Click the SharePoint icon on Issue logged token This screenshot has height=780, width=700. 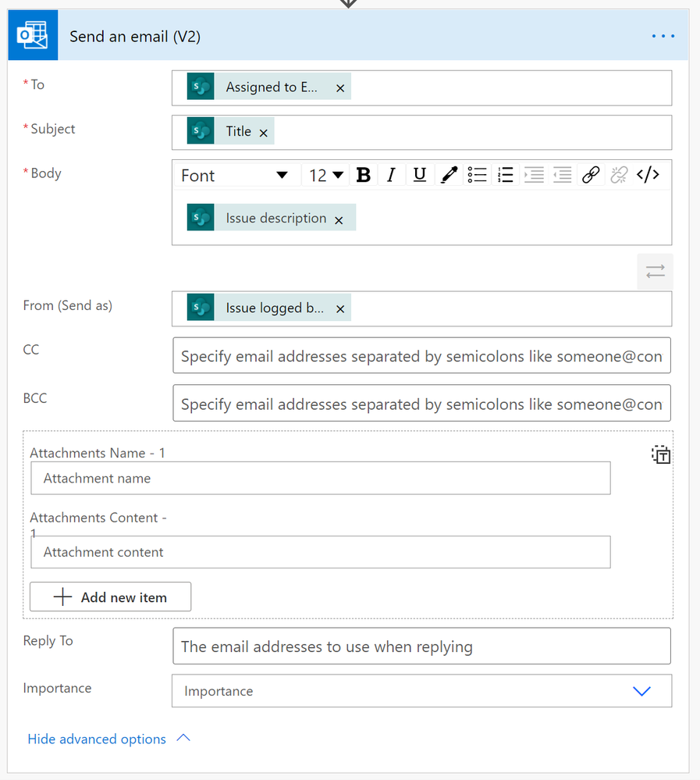[201, 308]
